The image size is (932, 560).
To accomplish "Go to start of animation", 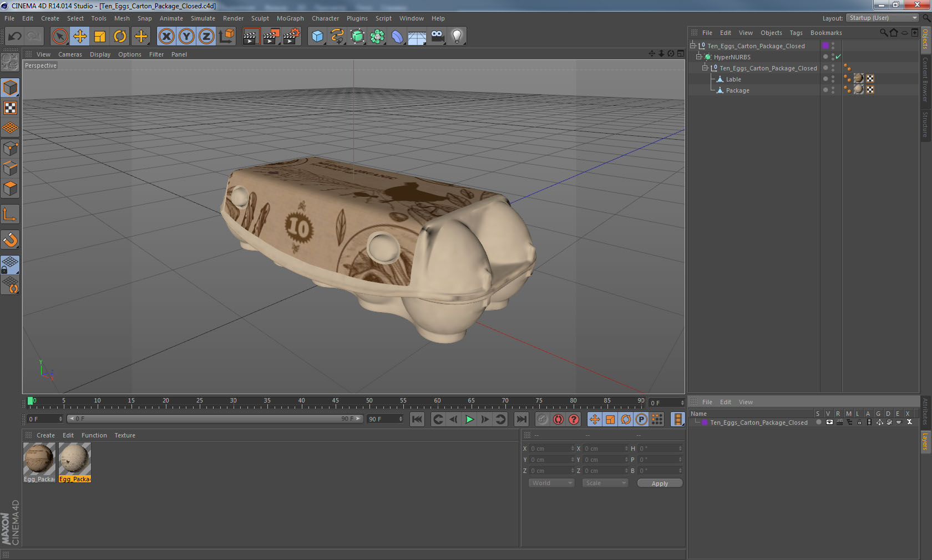I will pos(417,419).
